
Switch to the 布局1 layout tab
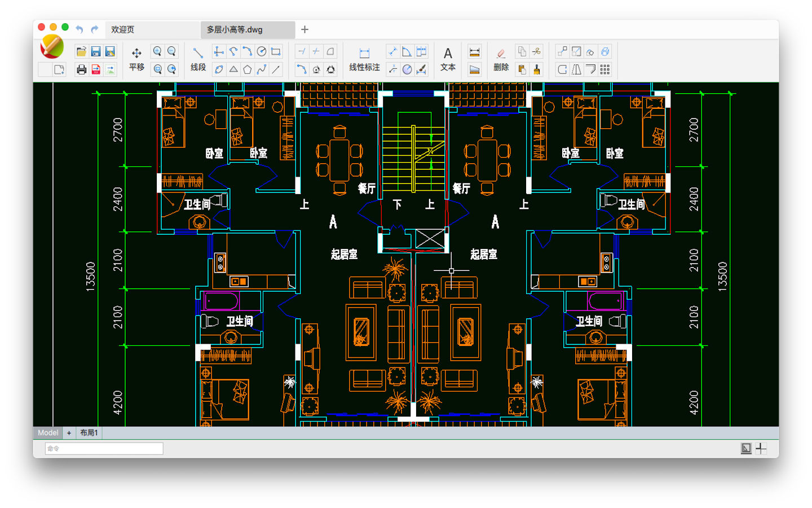[89, 433]
